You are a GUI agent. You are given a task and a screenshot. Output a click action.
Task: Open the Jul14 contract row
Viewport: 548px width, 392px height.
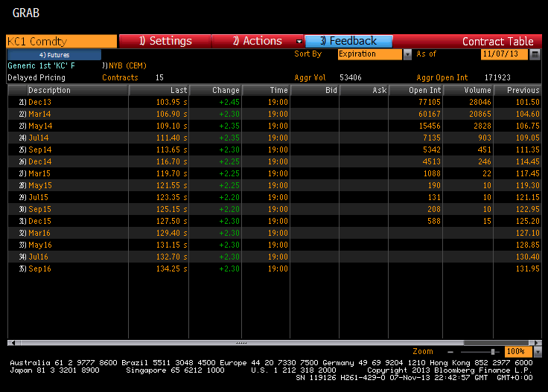[x=274, y=138]
